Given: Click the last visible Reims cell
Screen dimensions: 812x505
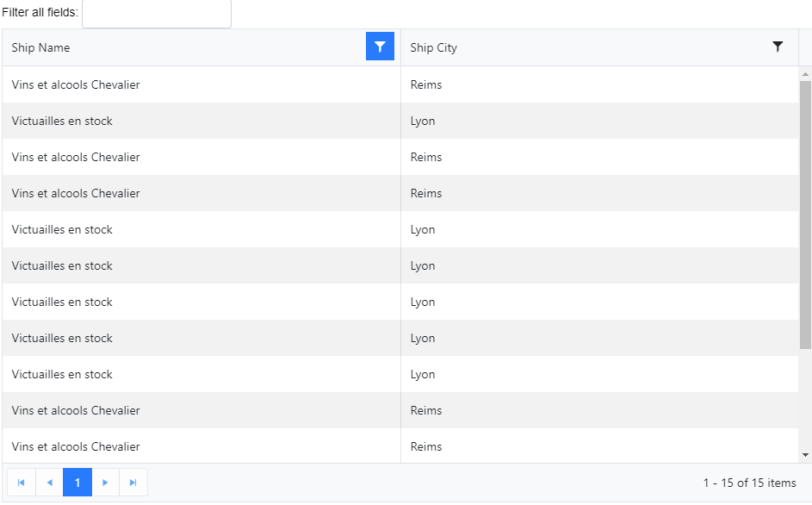Looking at the screenshot, I should 426,446.
